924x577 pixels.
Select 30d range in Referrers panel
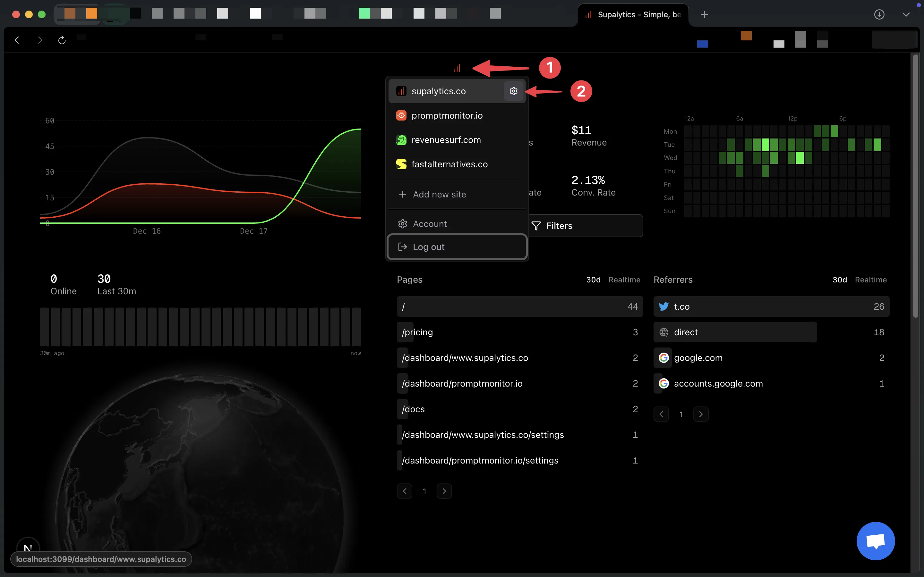coord(839,280)
